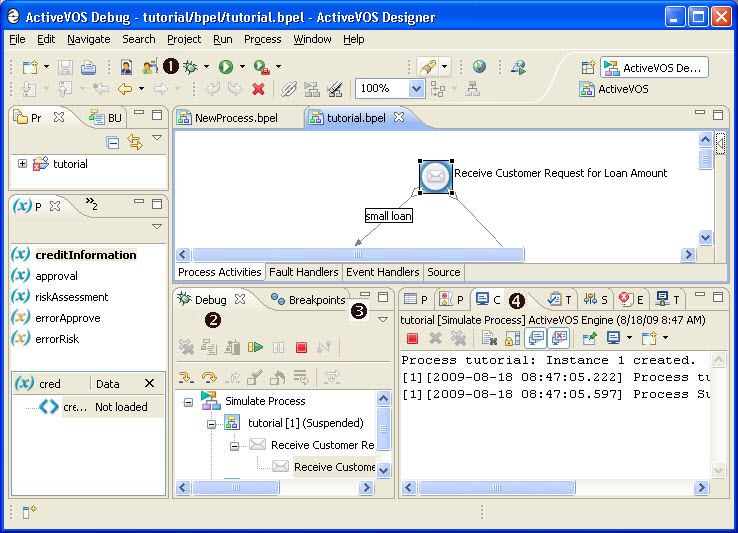The height and width of the screenshot is (533, 738).
Task: Collapse the Simulate Process tree node
Action: coord(188,402)
